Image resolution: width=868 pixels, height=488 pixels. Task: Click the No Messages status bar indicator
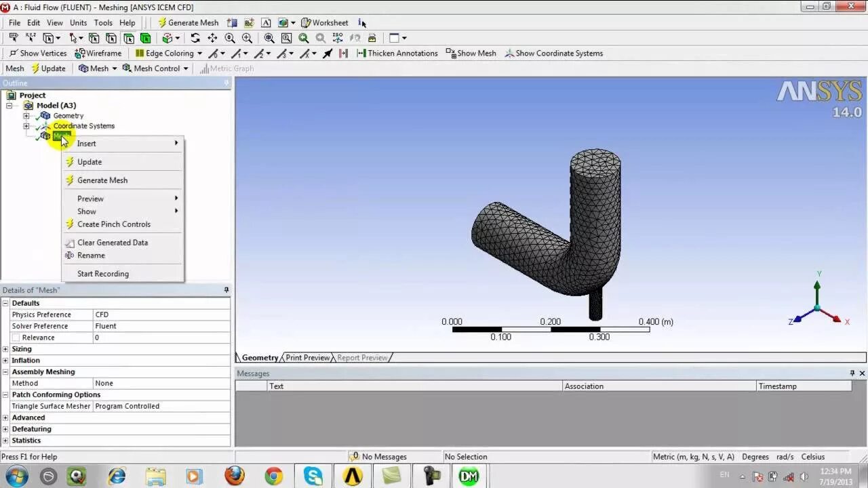pyautogui.click(x=378, y=457)
